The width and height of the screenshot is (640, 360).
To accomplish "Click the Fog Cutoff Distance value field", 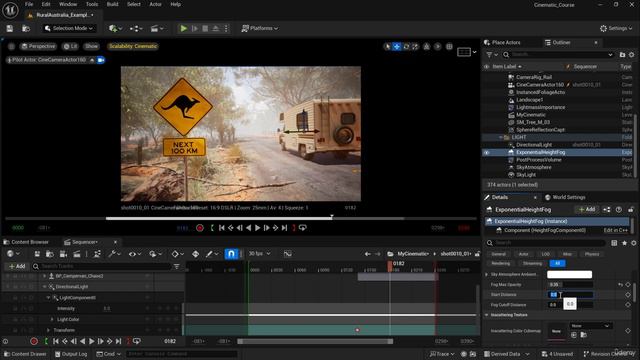I will pyautogui.click(x=570, y=305).
